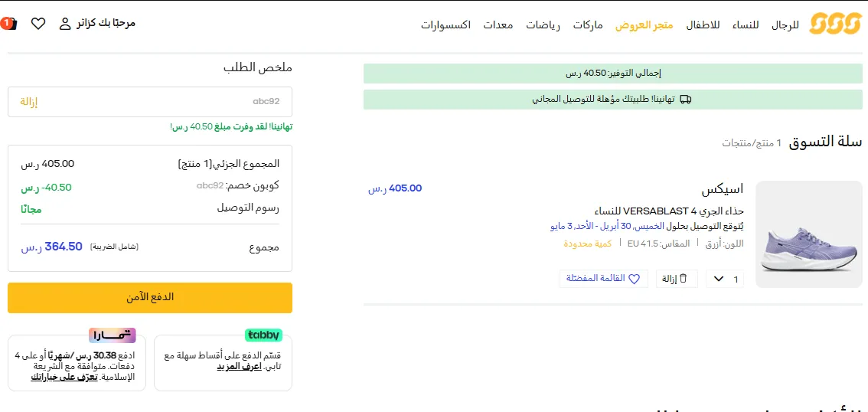868x412 pixels.
Task: Click the Tamara logo badge
Action: 113,335
